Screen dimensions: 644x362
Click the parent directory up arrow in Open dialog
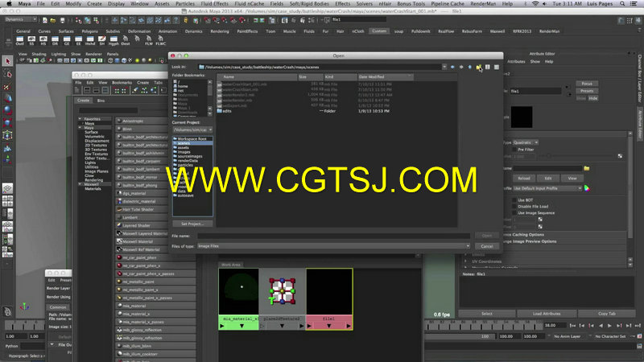(x=470, y=67)
